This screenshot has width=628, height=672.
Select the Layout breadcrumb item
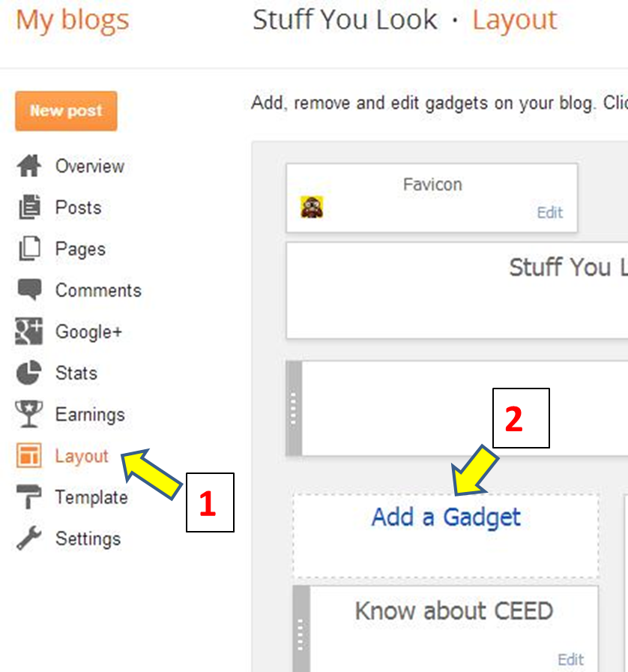[x=514, y=20]
